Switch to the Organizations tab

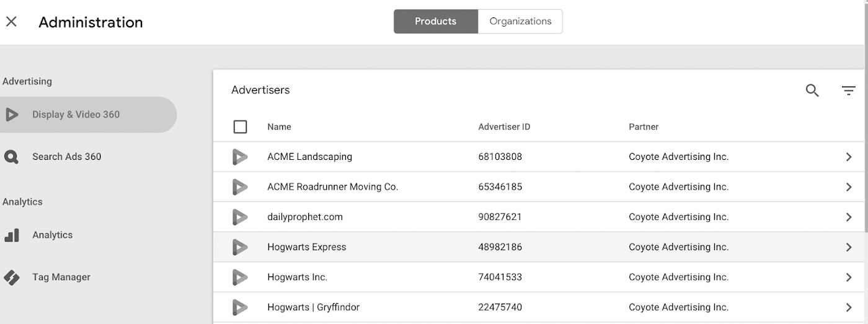tap(520, 21)
